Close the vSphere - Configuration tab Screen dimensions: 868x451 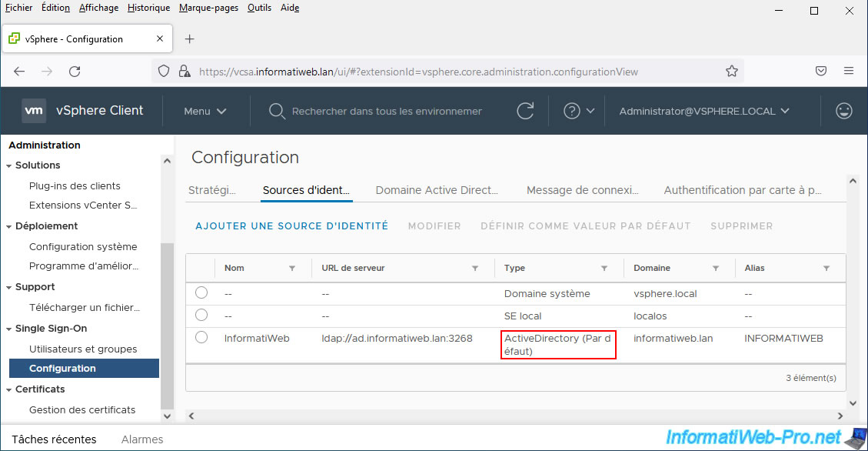pos(160,38)
